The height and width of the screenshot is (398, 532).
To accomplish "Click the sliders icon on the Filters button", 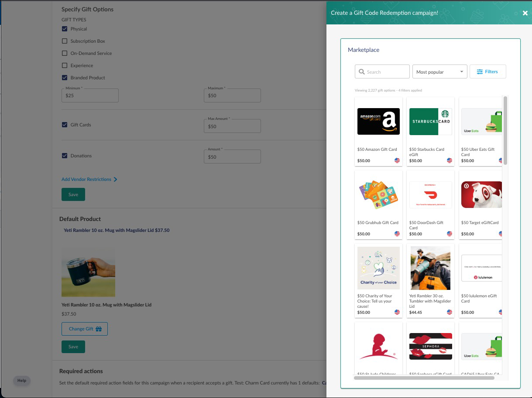I will pyautogui.click(x=480, y=72).
